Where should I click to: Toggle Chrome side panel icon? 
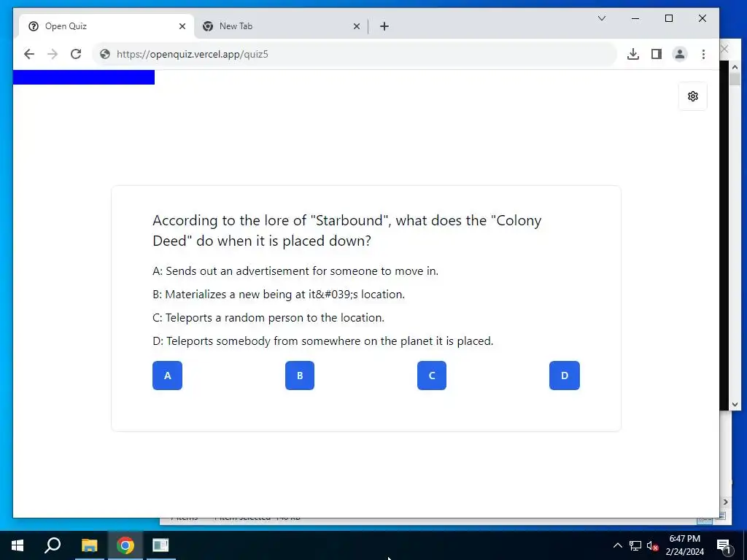pyautogui.click(x=657, y=54)
